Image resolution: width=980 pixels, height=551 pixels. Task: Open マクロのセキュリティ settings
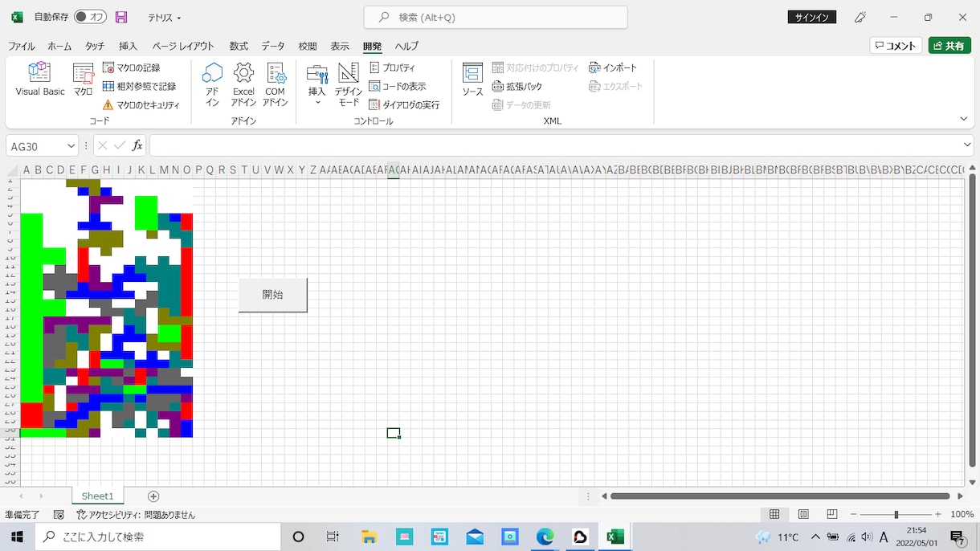tap(141, 105)
